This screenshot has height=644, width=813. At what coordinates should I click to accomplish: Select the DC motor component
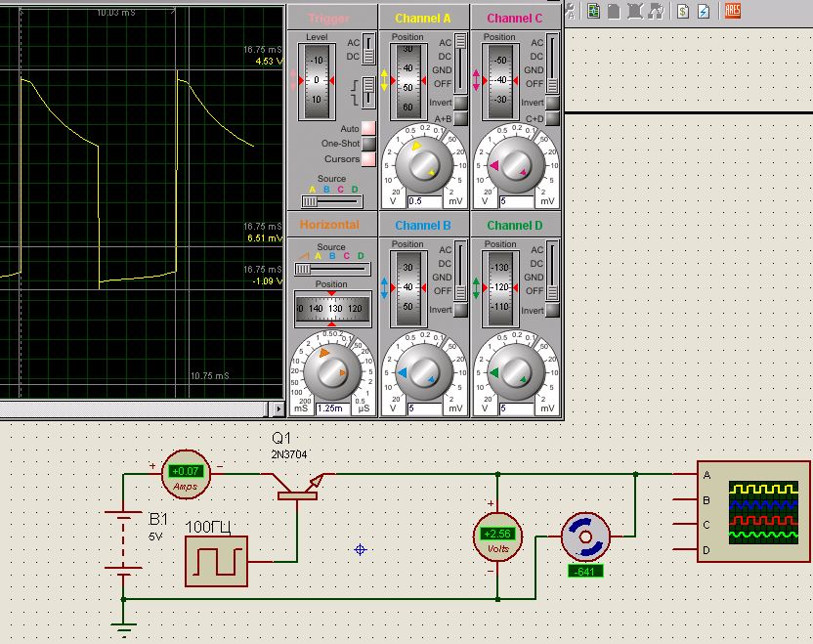(586, 536)
